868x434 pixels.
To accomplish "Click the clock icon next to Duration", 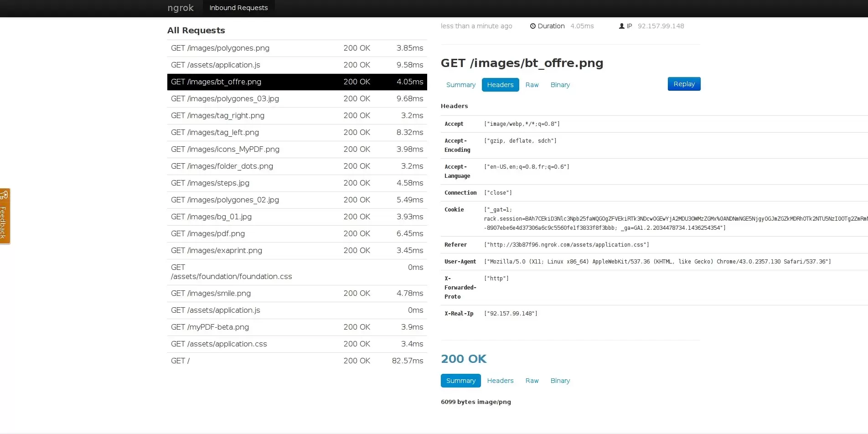I will click(x=532, y=26).
